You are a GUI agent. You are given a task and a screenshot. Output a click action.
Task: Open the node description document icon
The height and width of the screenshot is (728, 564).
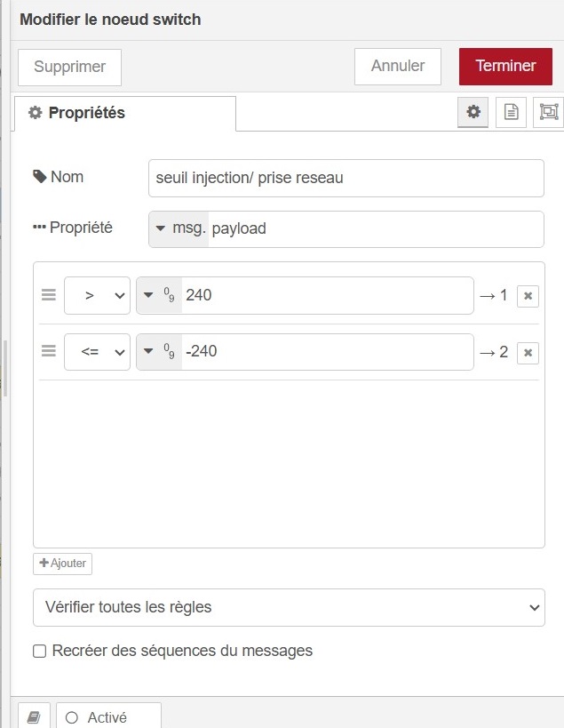[511, 112]
